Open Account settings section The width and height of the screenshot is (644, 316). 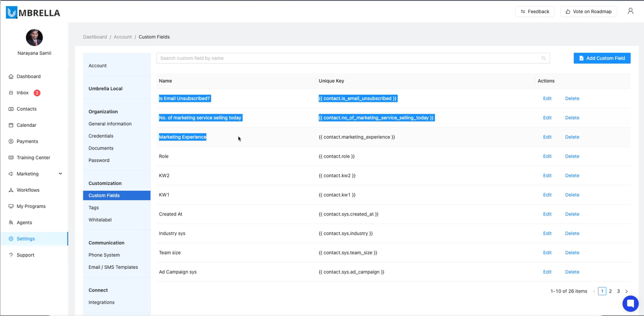(x=98, y=66)
